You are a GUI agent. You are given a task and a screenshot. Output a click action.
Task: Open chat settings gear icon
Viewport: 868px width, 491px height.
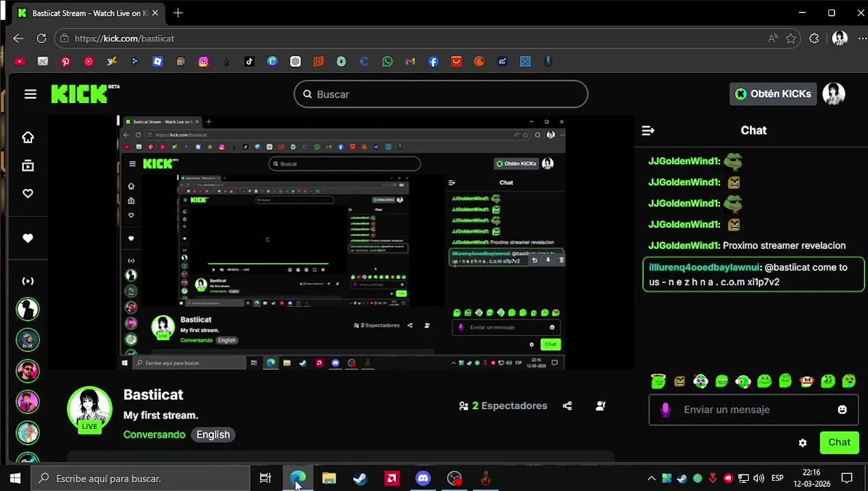click(x=802, y=443)
